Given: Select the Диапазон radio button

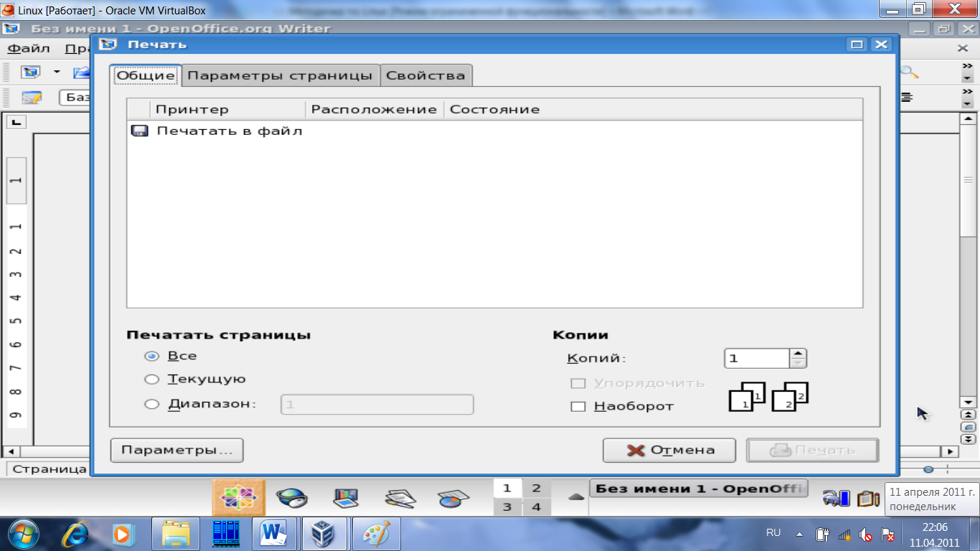Looking at the screenshot, I should [x=151, y=404].
